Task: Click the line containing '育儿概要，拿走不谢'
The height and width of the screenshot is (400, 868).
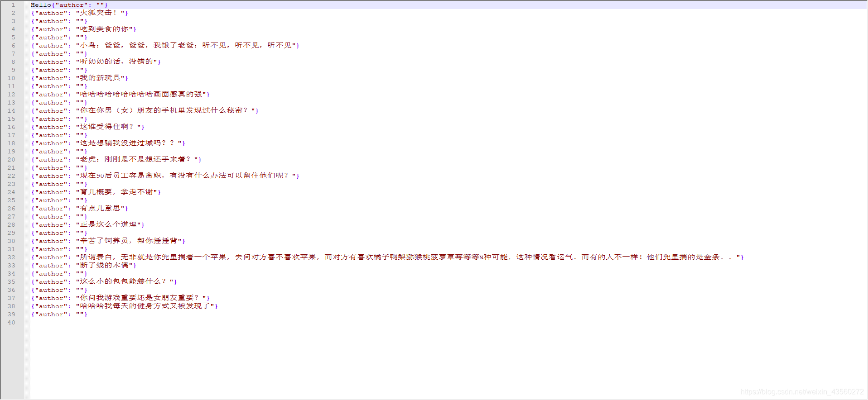Action: coord(96,192)
